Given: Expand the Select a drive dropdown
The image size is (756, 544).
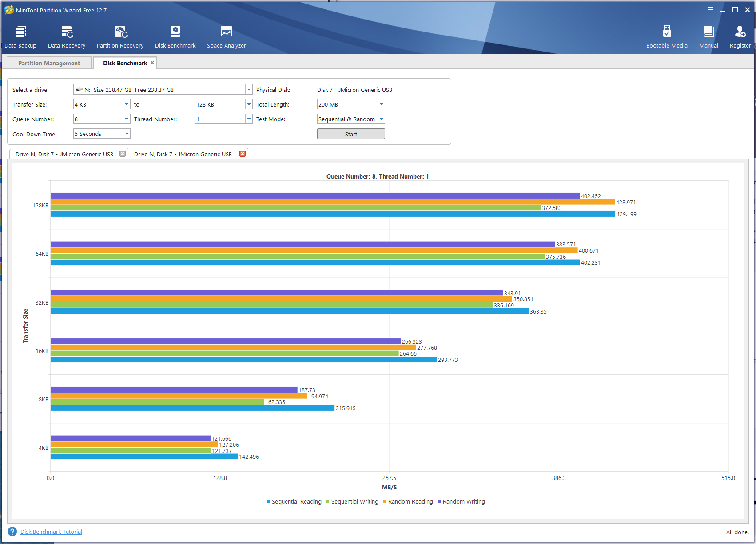Looking at the screenshot, I should (249, 90).
